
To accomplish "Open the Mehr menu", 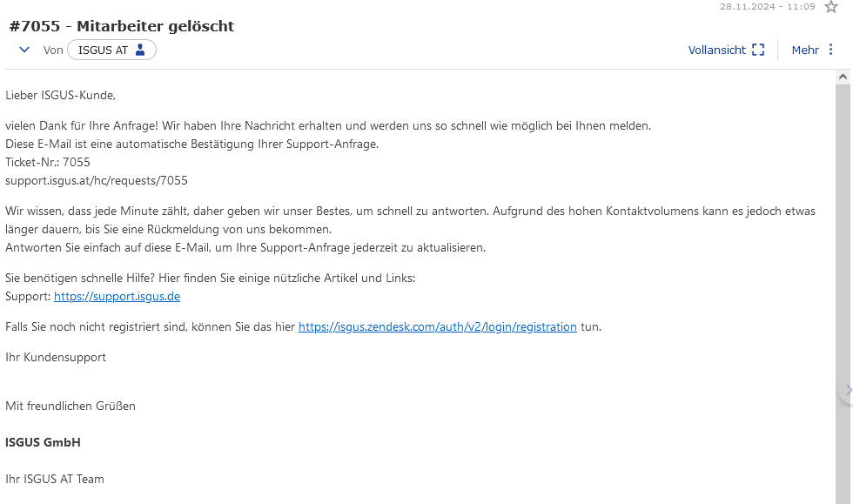I will point(813,50).
